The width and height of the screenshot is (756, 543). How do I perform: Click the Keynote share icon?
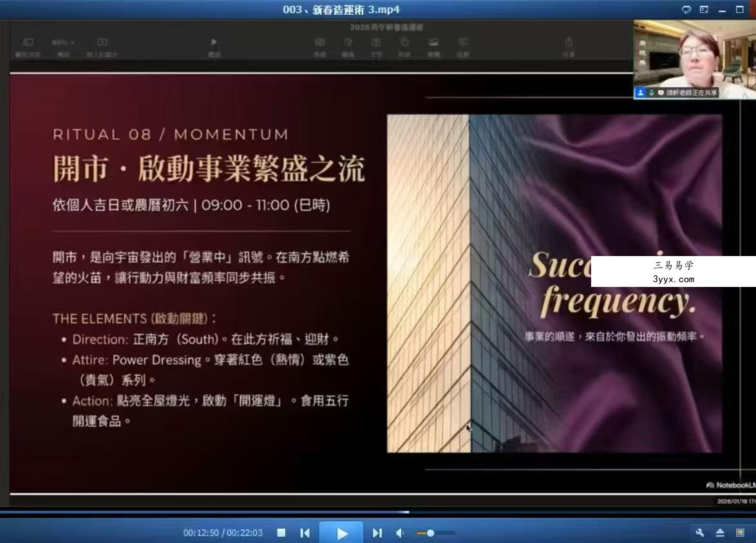point(569,42)
